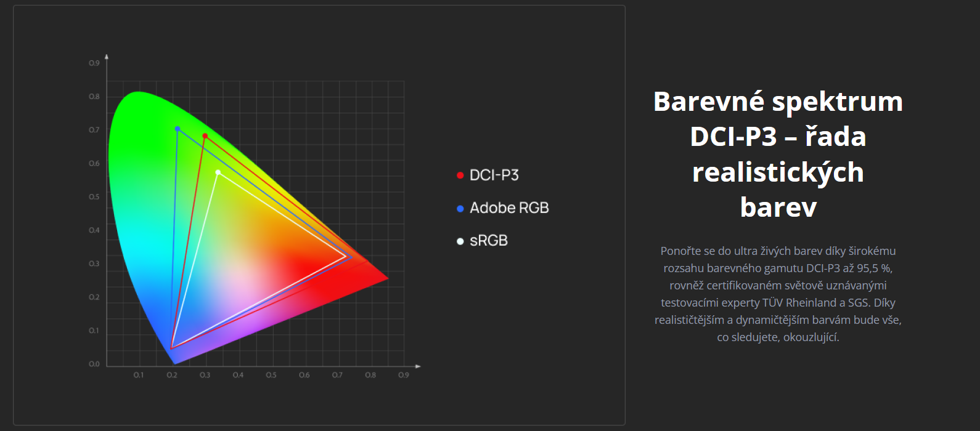The width and height of the screenshot is (980, 431).
Task: Click the 0.5 label on horizontal axis
Action: click(x=271, y=375)
